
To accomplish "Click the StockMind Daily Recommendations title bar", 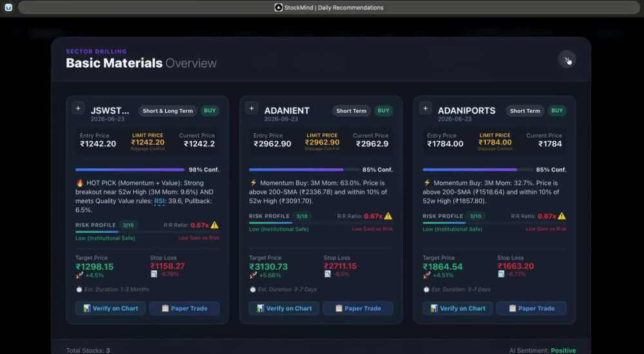I will (329, 7).
